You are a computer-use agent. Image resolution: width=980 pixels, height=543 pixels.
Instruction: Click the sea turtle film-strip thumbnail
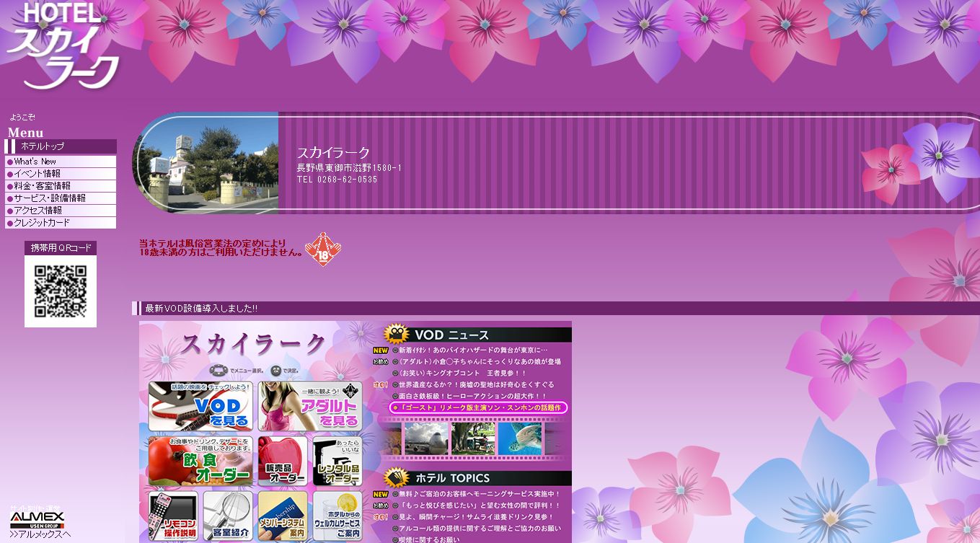pyautogui.click(x=520, y=438)
